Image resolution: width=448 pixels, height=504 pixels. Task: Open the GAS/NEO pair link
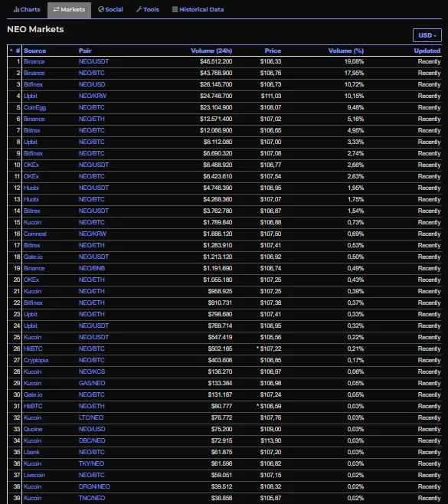(x=92, y=384)
